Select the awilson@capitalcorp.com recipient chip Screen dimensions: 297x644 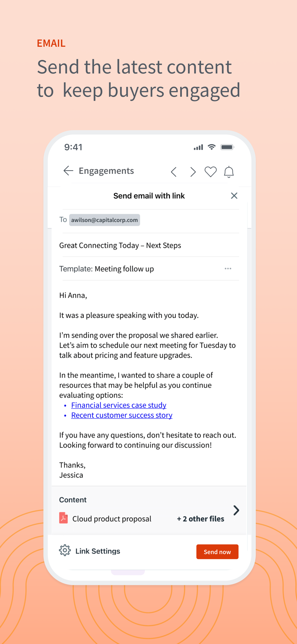(105, 220)
